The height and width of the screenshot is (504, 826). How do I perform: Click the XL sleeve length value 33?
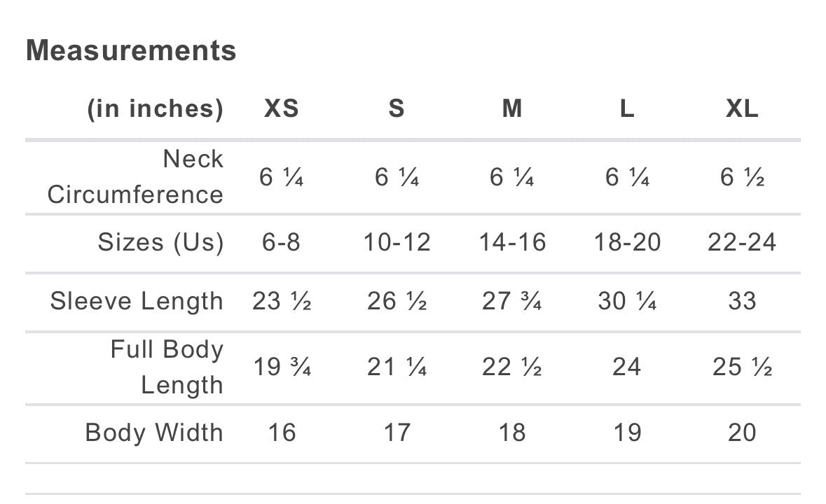tap(742, 301)
